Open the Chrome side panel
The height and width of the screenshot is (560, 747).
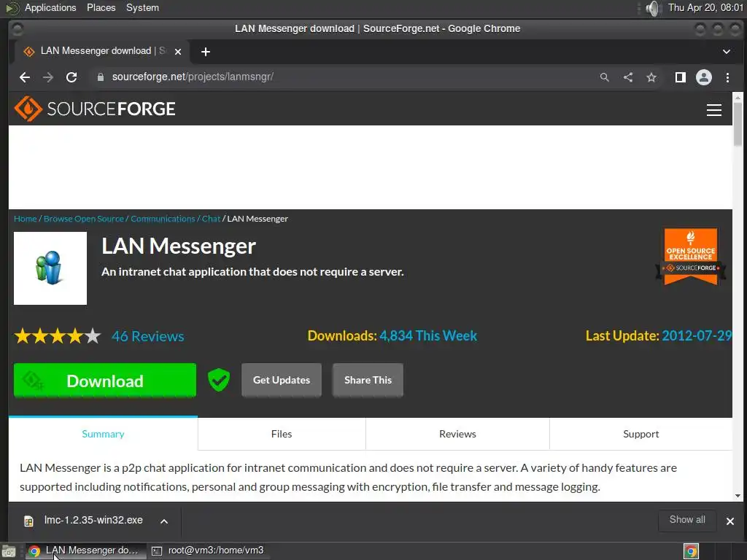(681, 77)
